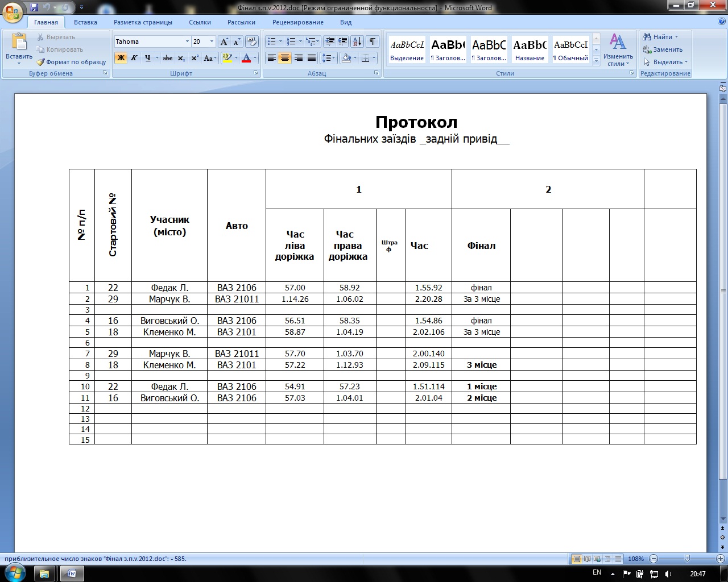Zoom out with minus button
Image resolution: width=728 pixels, height=582 pixels.
[653, 559]
